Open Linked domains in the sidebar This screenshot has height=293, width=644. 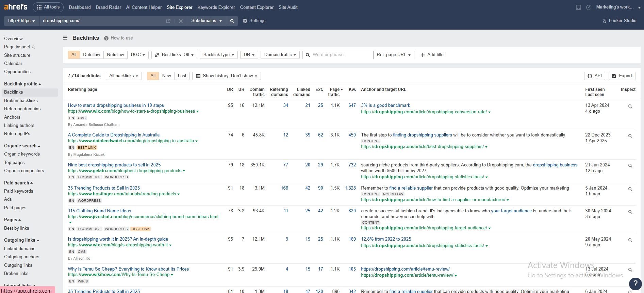pyautogui.click(x=20, y=249)
